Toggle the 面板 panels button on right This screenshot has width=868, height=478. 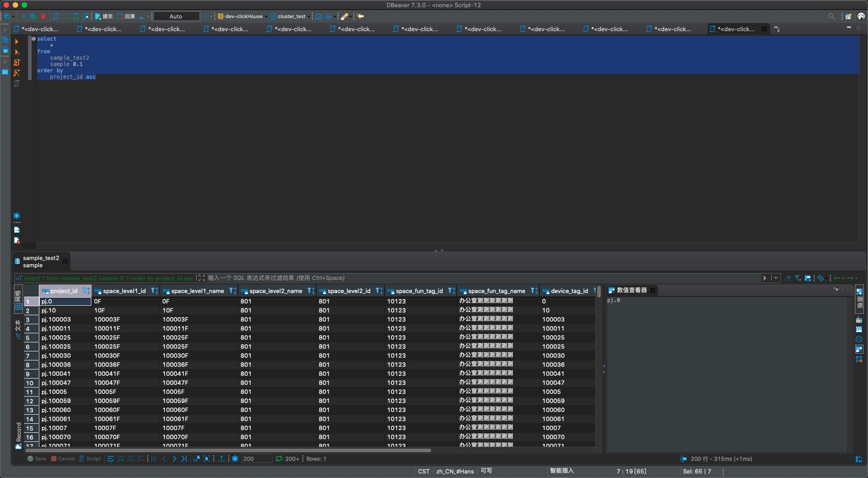click(859, 299)
